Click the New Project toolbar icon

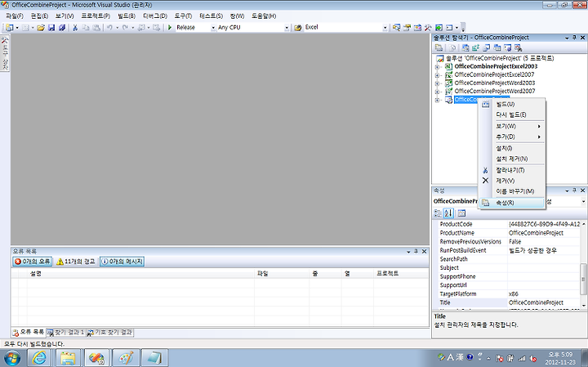click(x=9, y=28)
